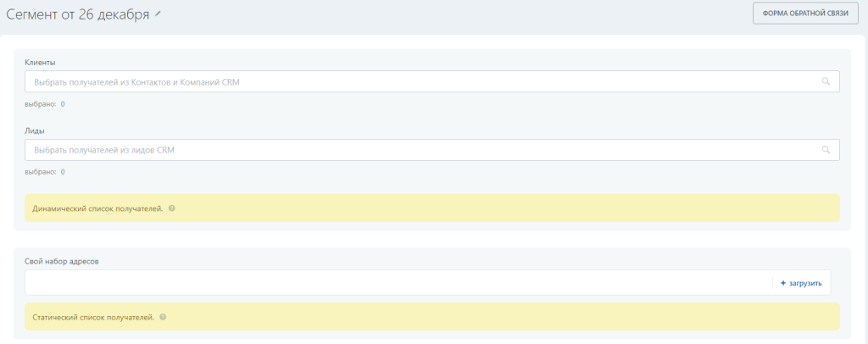The height and width of the screenshot is (344, 868).
Task: Click the plus icon before загрузить
Action: tap(782, 283)
